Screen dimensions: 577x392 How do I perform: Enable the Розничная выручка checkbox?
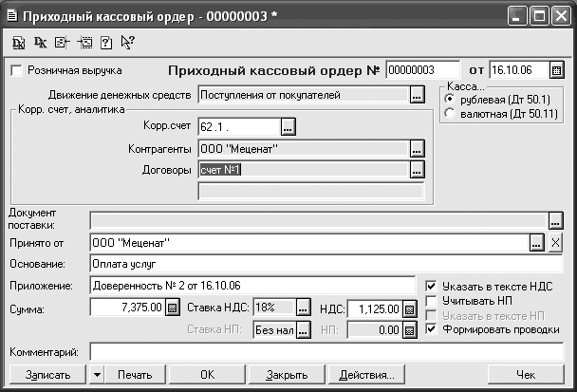tap(16, 70)
